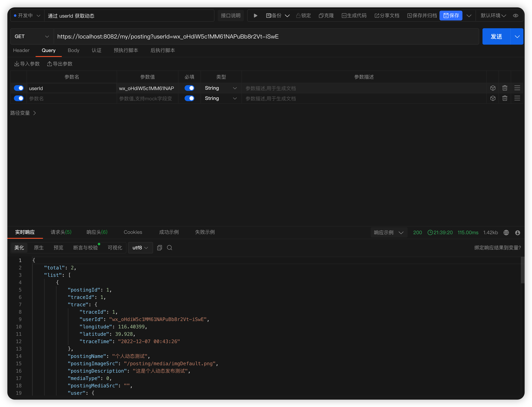Click 导出参数 export parameters

60,64
